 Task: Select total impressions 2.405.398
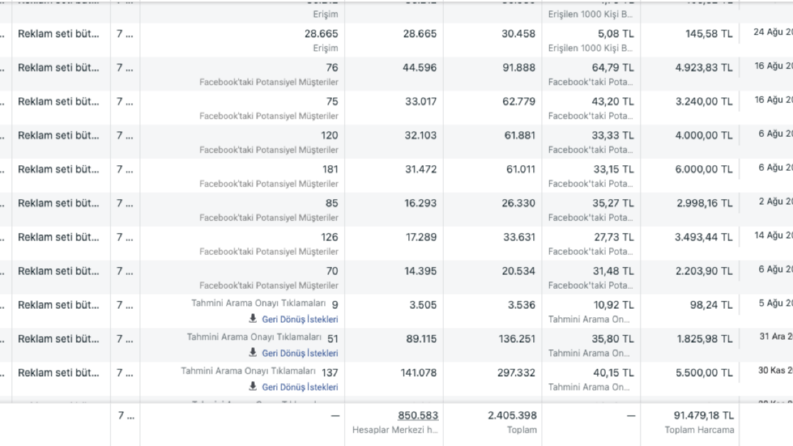click(512, 415)
